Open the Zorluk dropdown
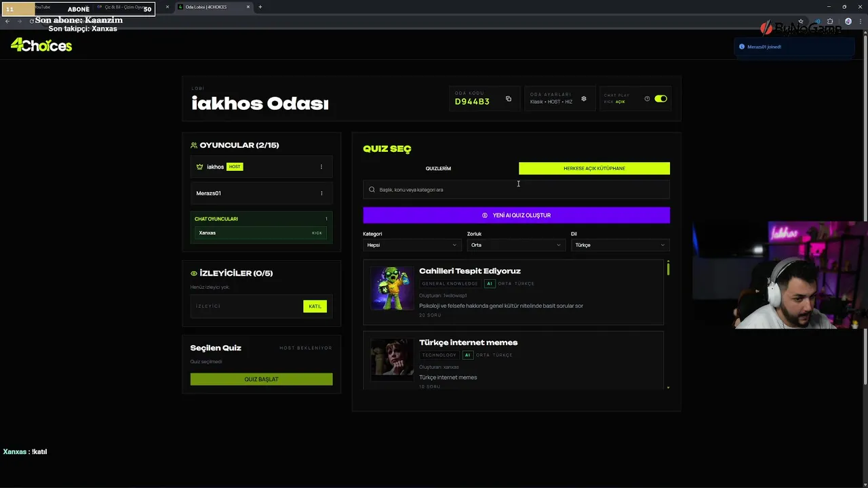868x488 pixels. coord(515,245)
